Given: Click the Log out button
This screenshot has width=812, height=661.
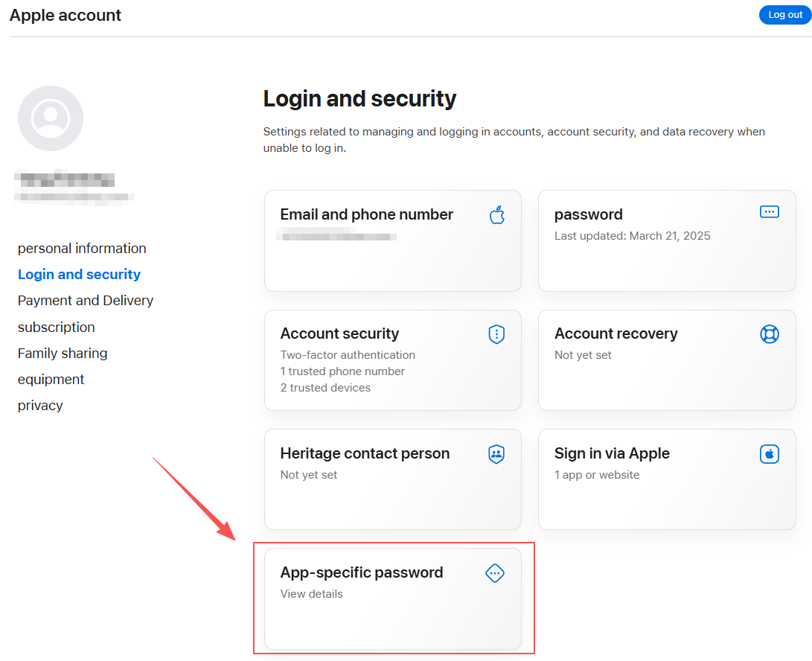Looking at the screenshot, I should click(785, 14).
